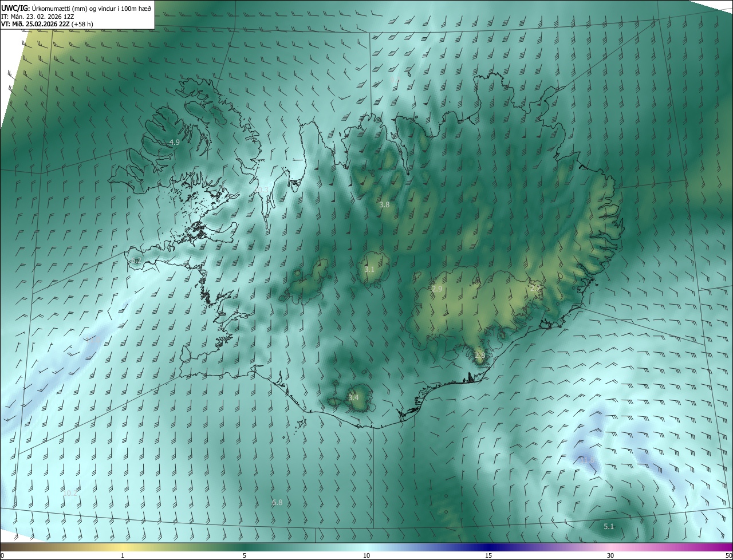Click the 3.4 value on the southern glacier
Screen dimensions: 733x560
pos(353,397)
